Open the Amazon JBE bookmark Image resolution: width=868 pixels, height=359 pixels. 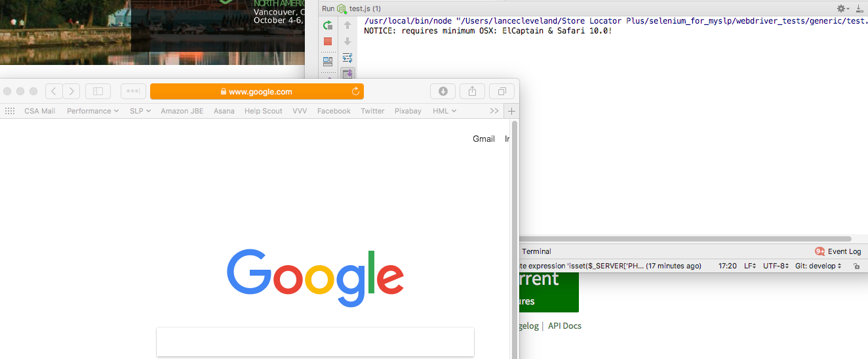click(x=182, y=111)
